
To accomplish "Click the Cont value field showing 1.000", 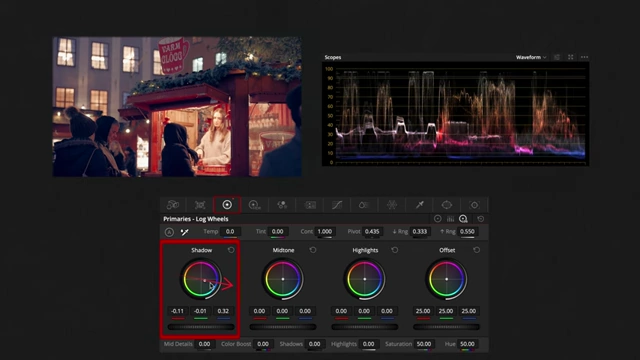I will coord(325,231).
